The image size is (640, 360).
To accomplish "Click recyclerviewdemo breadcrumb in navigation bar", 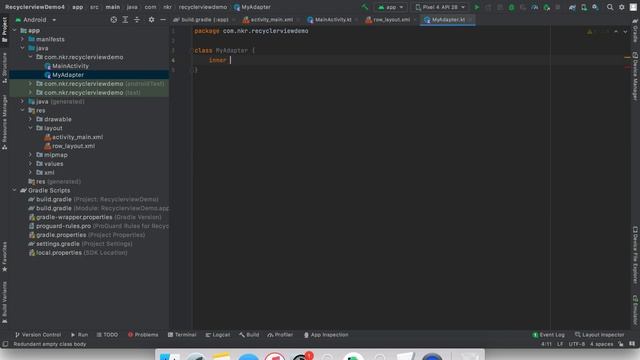I will click(x=202, y=7).
